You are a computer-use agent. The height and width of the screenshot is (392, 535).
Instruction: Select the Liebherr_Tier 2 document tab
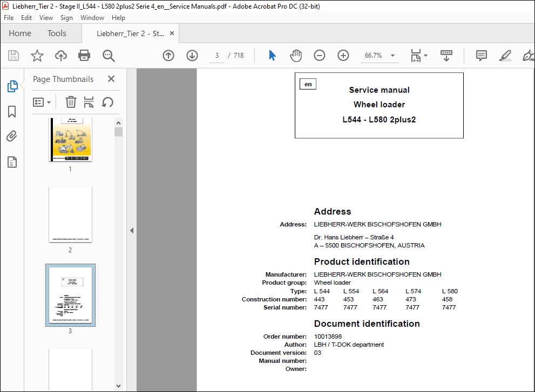[x=130, y=33]
